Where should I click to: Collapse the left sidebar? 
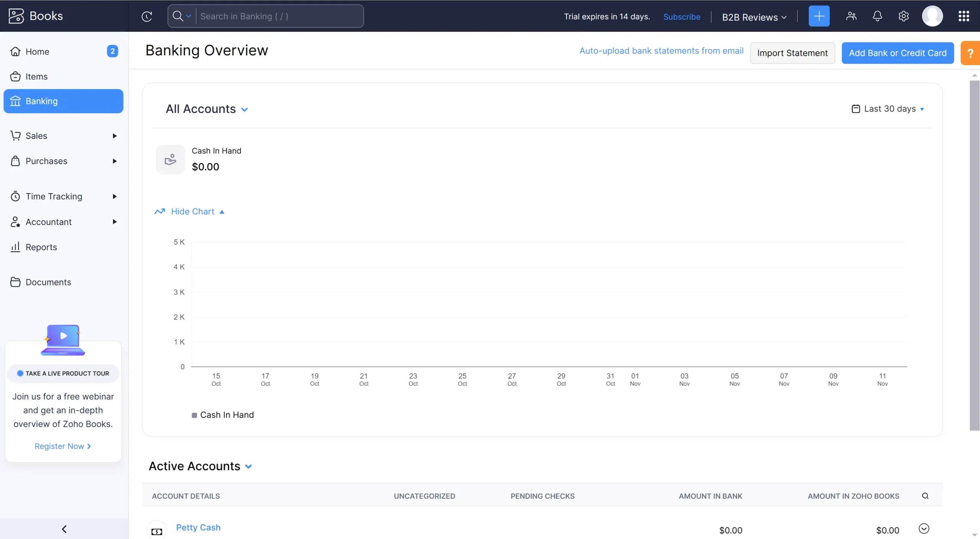click(x=64, y=529)
